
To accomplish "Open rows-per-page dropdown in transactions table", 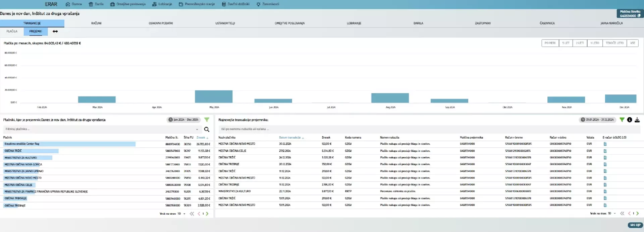I will (x=614, y=214).
